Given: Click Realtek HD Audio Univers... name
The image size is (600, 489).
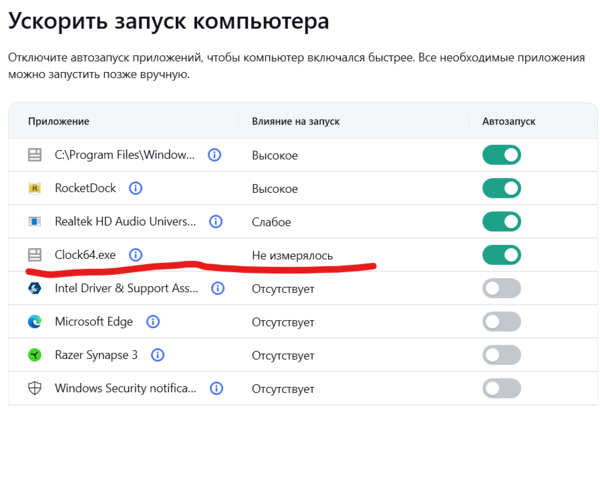Looking at the screenshot, I should (x=125, y=222).
